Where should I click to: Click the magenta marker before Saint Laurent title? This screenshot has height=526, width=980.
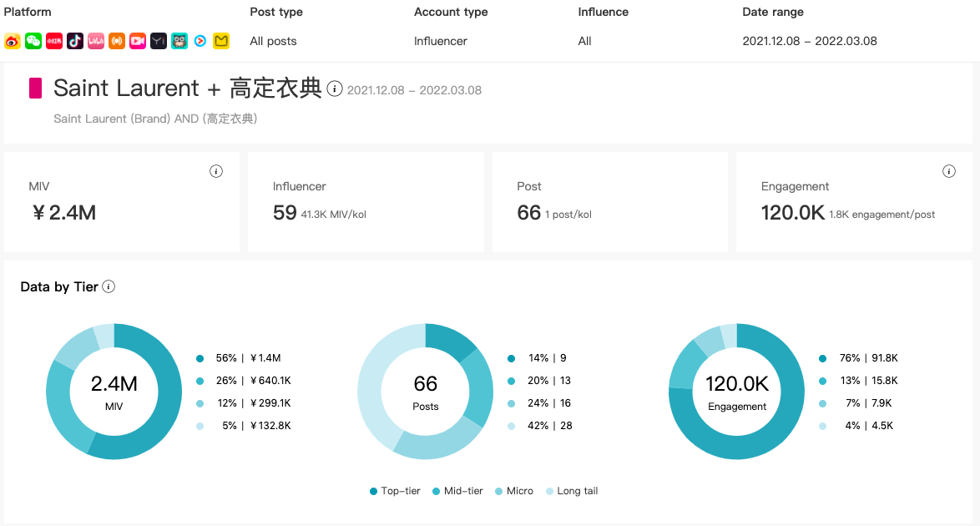coord(36,89)
